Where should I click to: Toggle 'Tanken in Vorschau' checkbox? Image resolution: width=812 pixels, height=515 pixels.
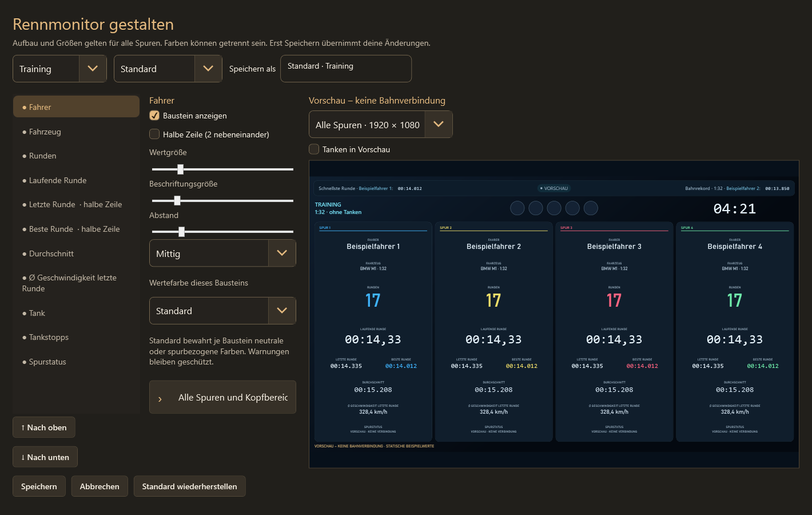click(x=314, y=149)
